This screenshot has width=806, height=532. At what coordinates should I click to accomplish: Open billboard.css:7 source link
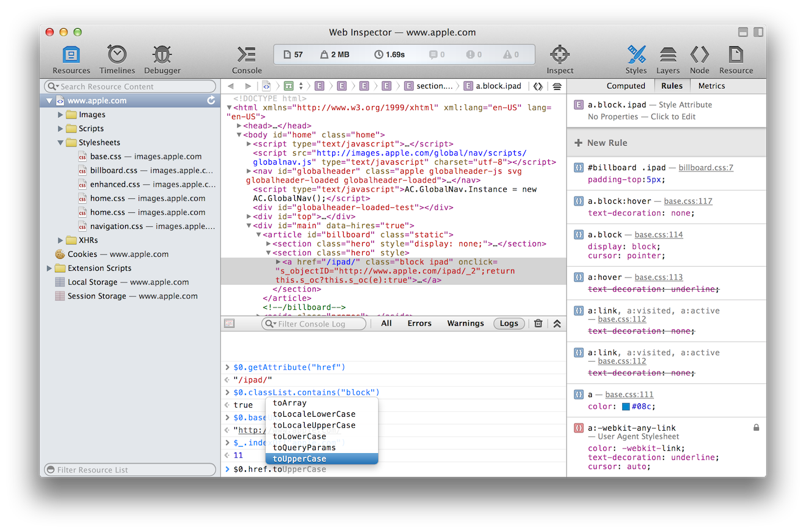click(x=706, y=167)
